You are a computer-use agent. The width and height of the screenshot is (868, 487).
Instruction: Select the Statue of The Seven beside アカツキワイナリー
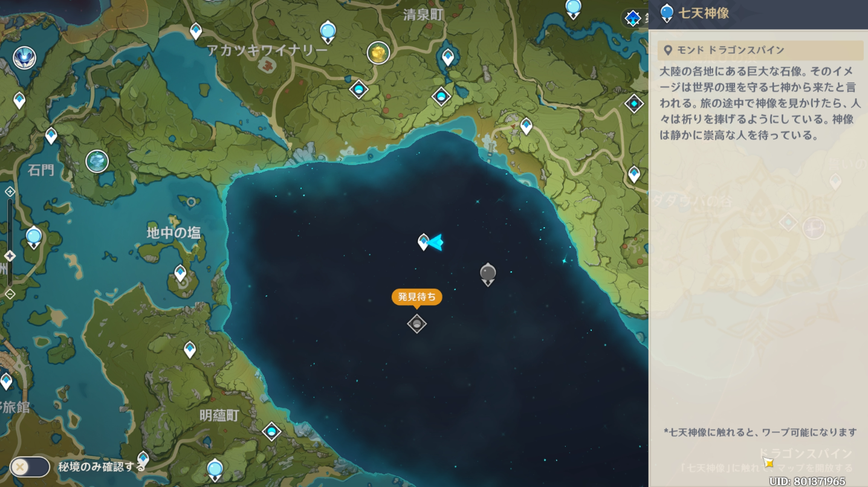pyautogui.click(x=328, y=31)
